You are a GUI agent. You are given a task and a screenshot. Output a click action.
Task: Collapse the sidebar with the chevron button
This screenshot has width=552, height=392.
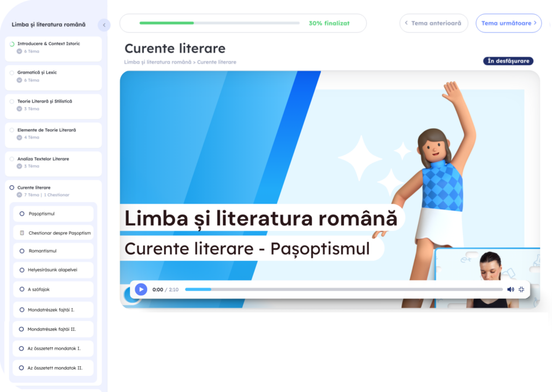click(104, 25)
